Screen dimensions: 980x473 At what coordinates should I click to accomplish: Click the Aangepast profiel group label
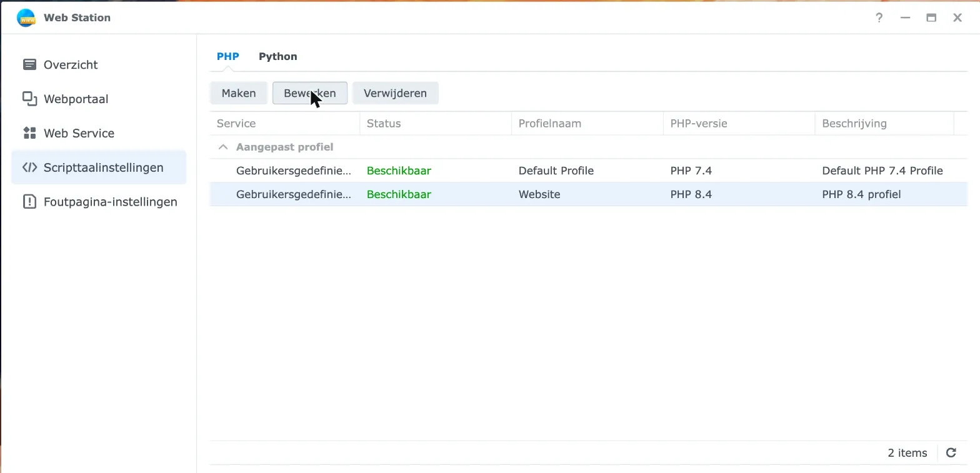tap(285, 147)
